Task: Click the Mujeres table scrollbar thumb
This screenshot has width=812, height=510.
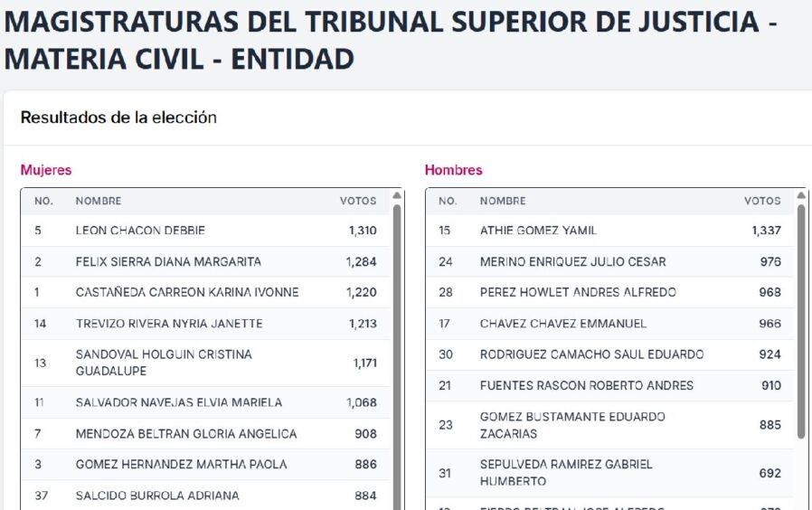Action: 397,357
